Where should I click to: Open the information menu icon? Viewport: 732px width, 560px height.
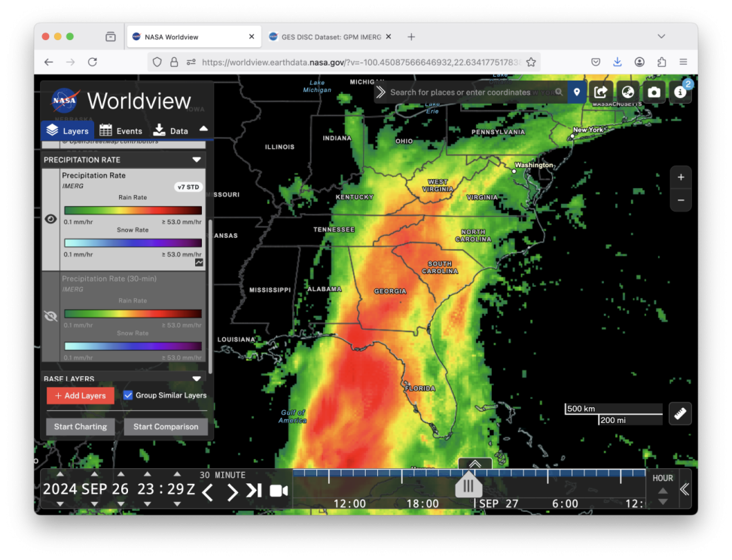pyautogui.click(x=680, y=92)
